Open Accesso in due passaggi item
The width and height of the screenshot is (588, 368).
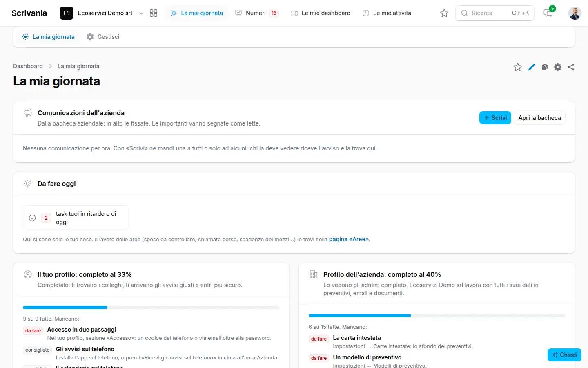[82, 330]
